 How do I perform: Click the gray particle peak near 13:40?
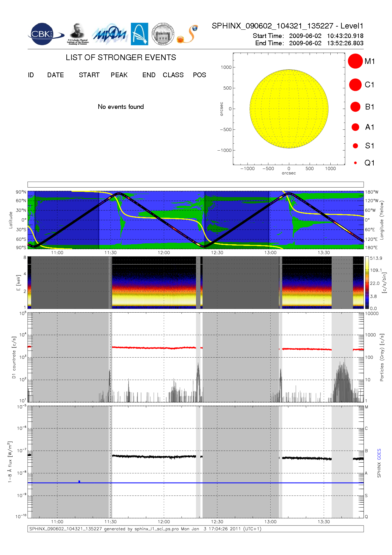[342, 380]
